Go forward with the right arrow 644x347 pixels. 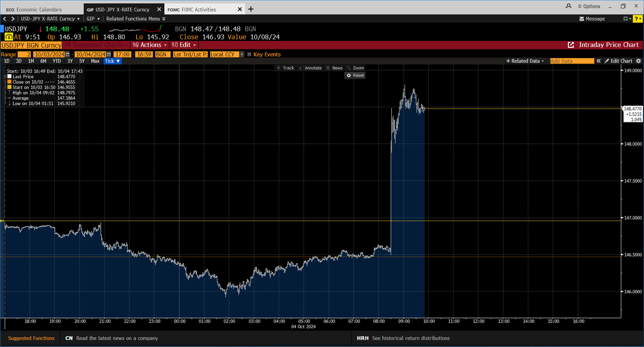pos(13,18)
